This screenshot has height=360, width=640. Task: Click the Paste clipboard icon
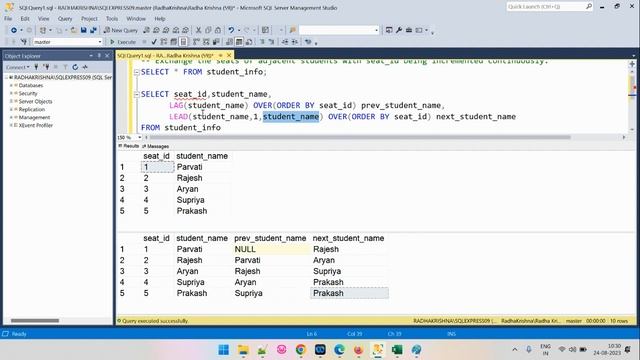pyautogui.click(x=218, y=30)
